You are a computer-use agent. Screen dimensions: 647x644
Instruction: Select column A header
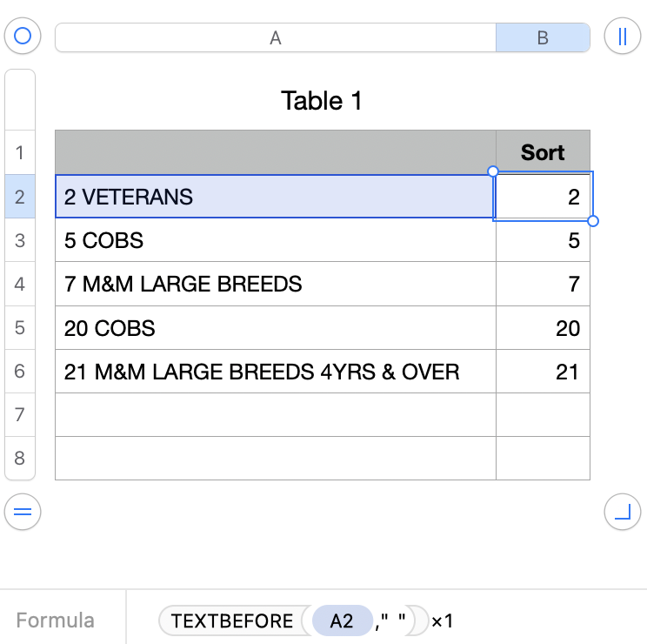point(275,37)
